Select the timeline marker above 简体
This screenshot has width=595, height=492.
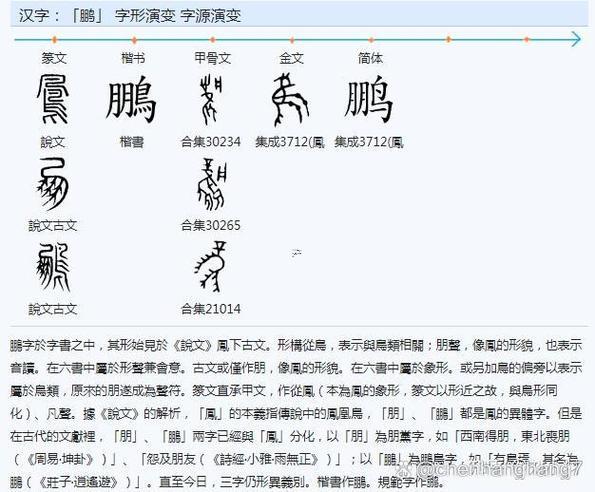pyautogui.click(x=371, y=39)
